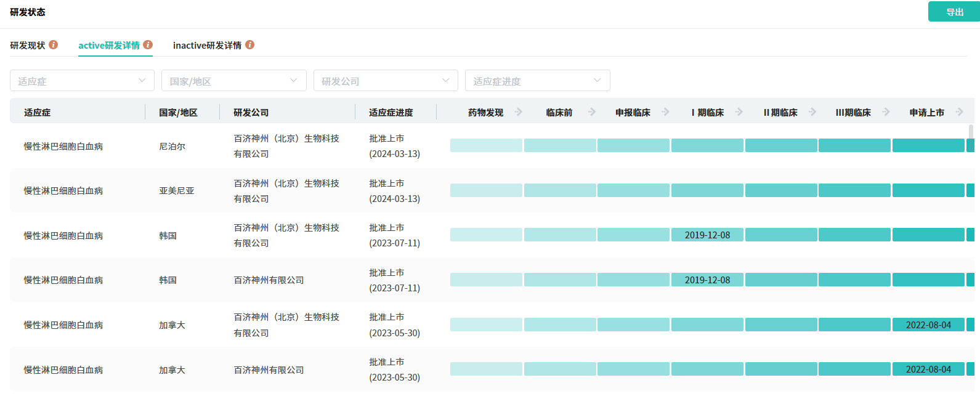Click arrow icon after 申报临床 column header
The height and width of the screenshot is (396, 980).
(x=665, y=112)
